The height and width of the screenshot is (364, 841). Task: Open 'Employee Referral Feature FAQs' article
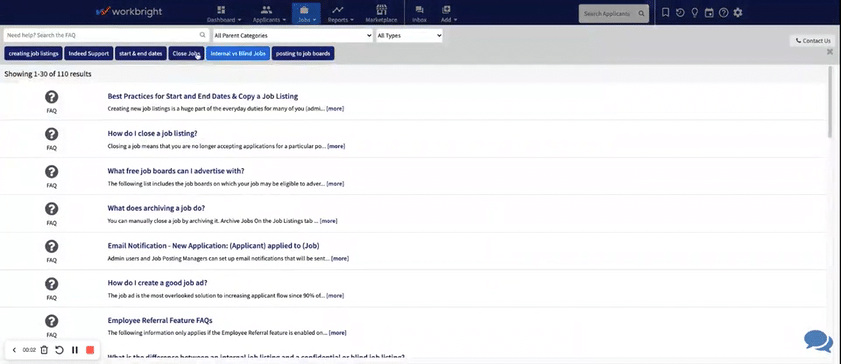tap(160, 321)
